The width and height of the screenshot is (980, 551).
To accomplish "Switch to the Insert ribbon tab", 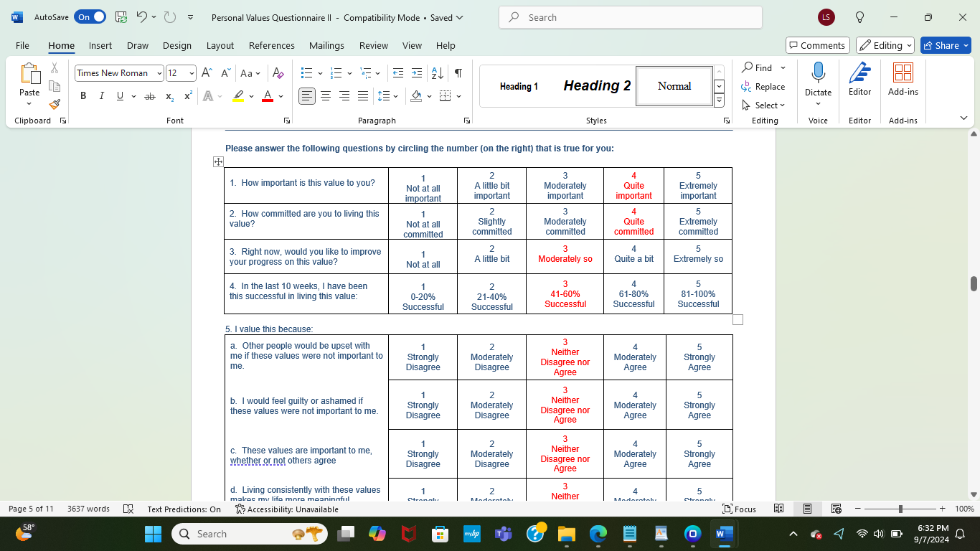I will pos(100,44).
